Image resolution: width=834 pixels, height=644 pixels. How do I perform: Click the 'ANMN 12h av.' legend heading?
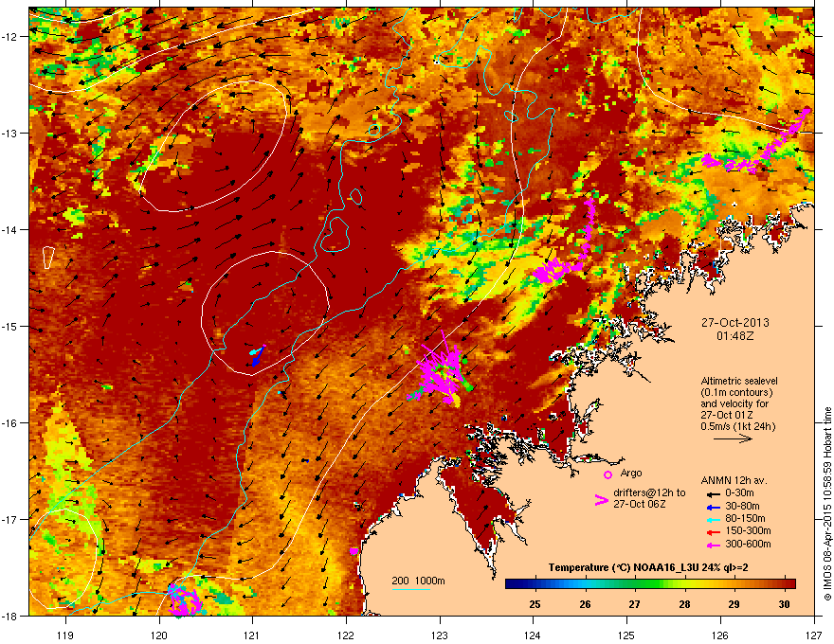[734, 480]
